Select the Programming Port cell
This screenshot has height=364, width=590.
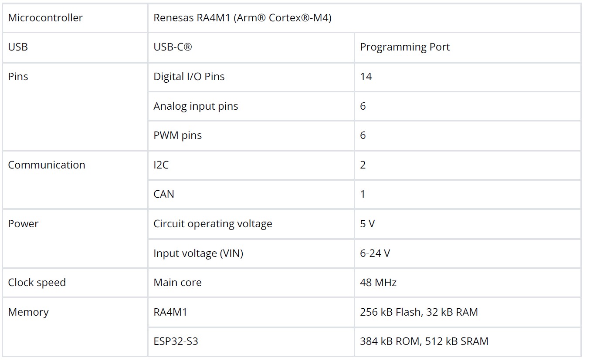[404, 47]
